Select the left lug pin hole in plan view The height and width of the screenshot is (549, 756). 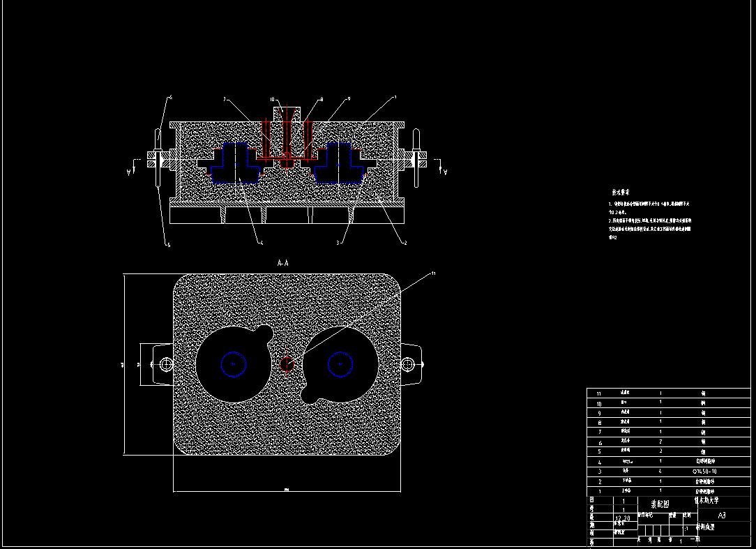pyautogui.click(x=166, y=364)
